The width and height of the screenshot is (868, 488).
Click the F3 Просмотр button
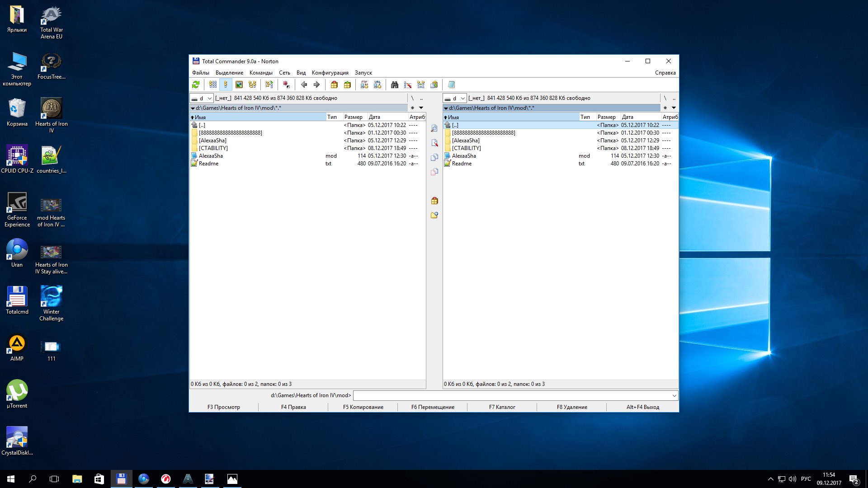click(224, 407)
